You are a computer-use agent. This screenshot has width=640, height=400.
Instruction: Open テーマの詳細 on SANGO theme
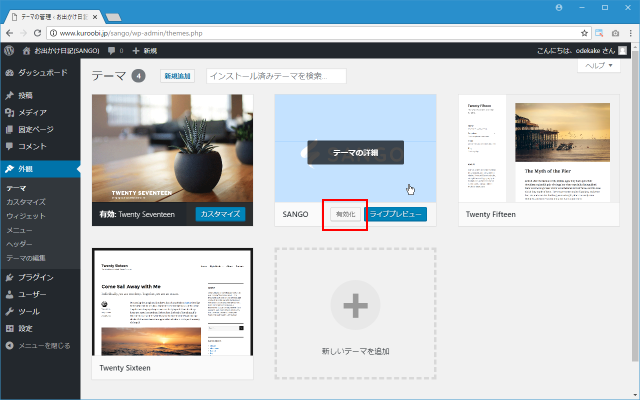pos(356,153)
